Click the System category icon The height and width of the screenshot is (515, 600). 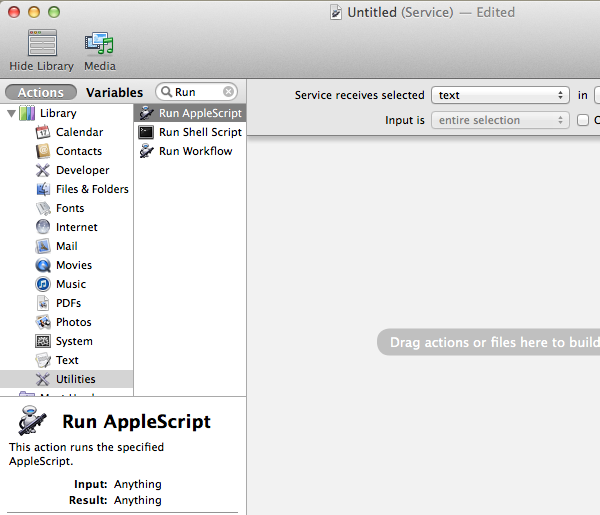point(43,341)
